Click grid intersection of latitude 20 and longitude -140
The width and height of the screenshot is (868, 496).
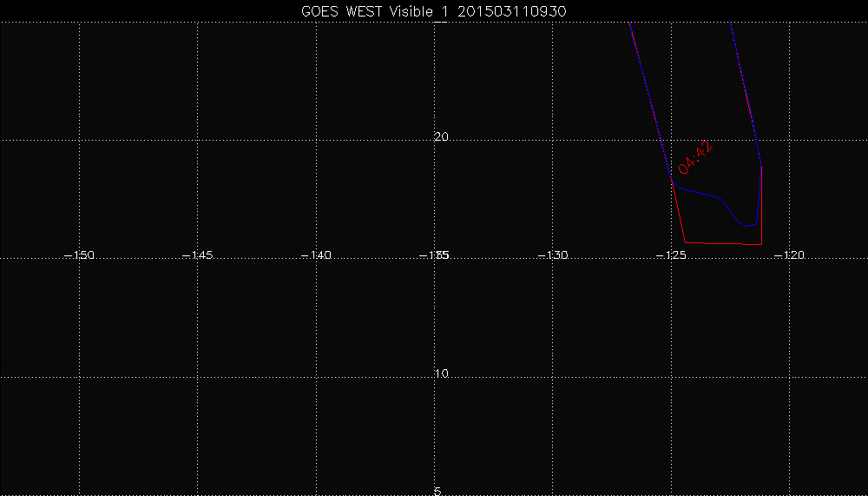pos(316,139)
